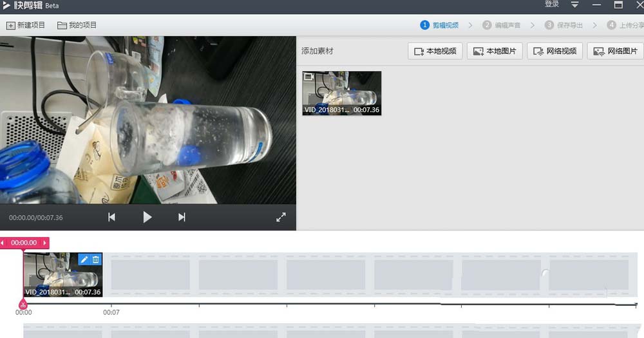The image size is (644, 338).
Task: Click the scissors cut marker on timeline
Action: (23, 305)
